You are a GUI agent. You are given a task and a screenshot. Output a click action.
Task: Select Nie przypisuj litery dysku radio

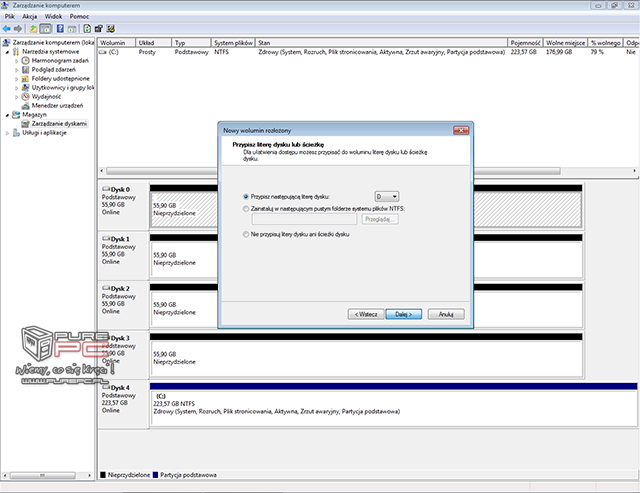[x=246, y=234]
